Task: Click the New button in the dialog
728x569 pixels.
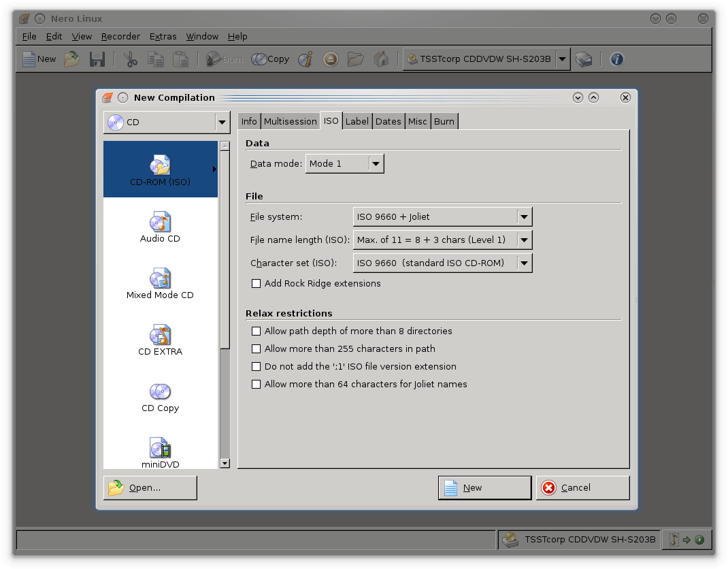Action: [484, 488]
